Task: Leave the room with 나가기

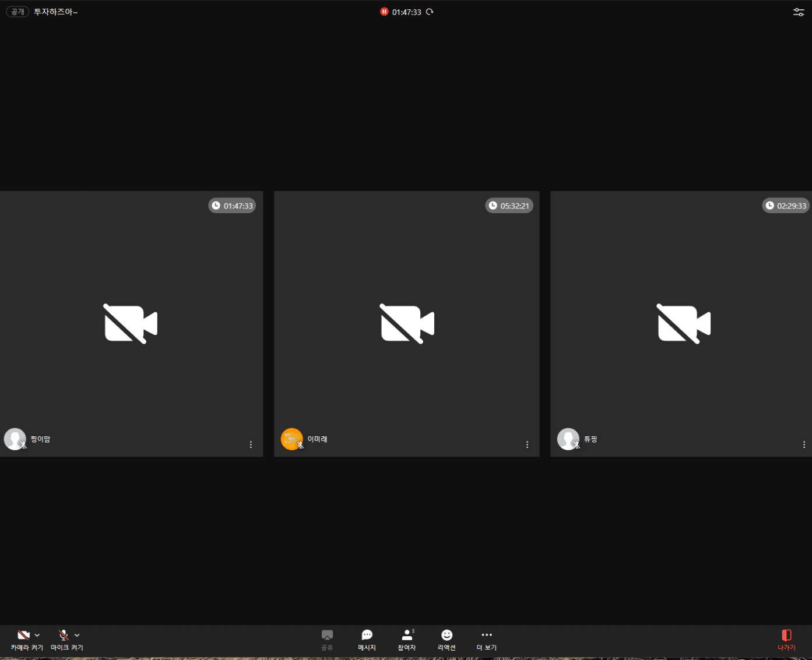Action: (786, 639)
